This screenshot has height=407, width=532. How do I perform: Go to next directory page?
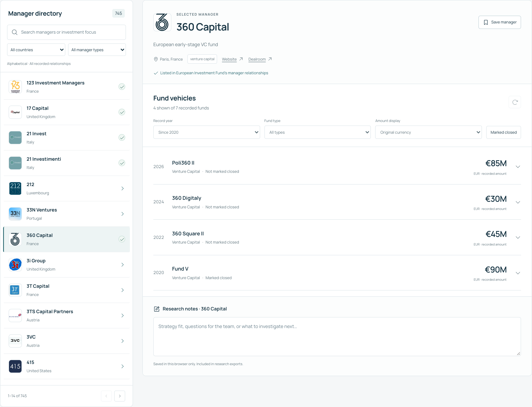120,396
